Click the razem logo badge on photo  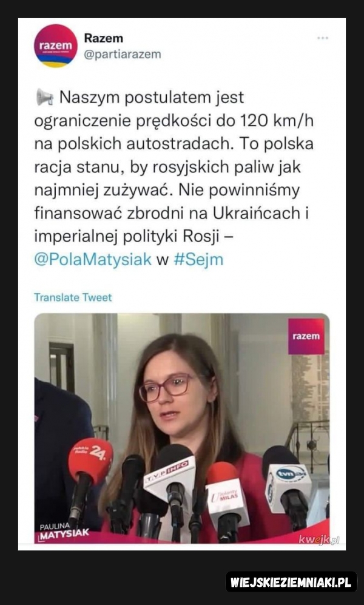coord(306,336)
